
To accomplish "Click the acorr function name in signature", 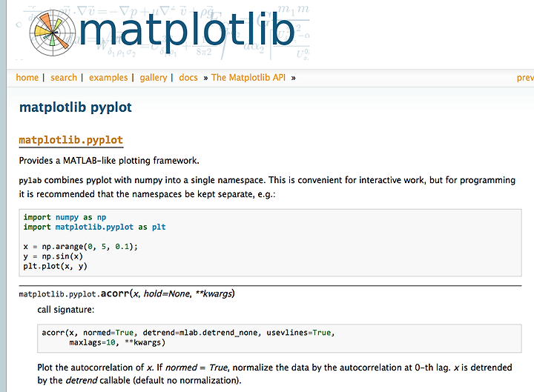I will (115, 293).
